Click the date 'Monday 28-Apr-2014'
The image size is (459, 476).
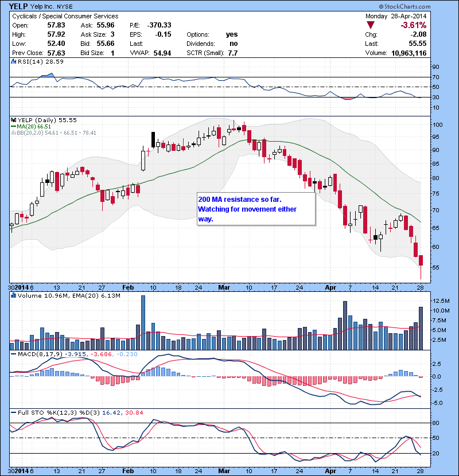(396, 16)
